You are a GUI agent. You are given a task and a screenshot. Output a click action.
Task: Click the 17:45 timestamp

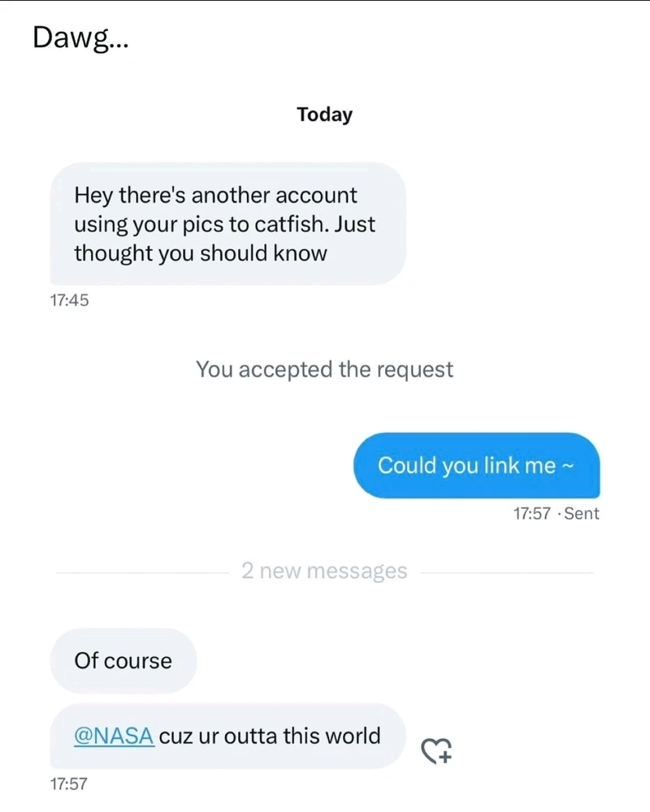tap(69, 300)
